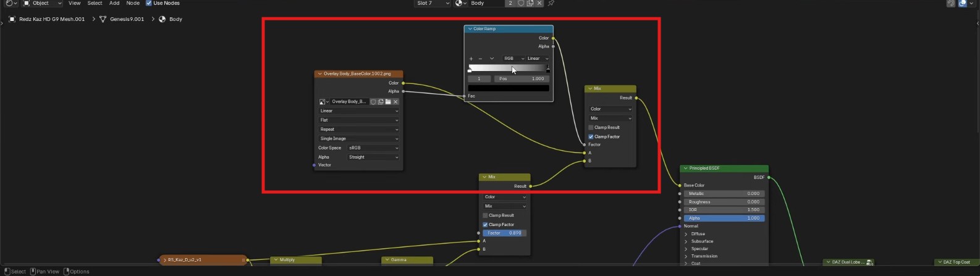
Task: Click the Select tool icon in status bar
Action: coord(7,271)
